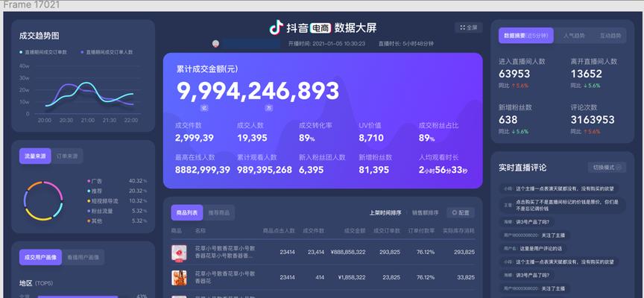
Task: Click the streamer avatar under the title
Action: [x=216, y=43]
